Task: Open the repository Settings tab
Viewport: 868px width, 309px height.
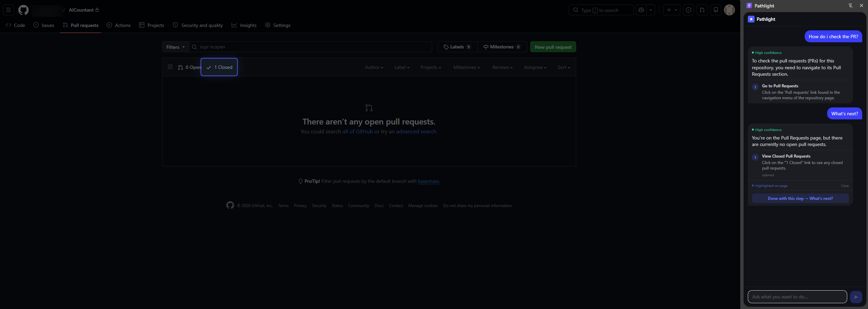Action: (278, 25)
